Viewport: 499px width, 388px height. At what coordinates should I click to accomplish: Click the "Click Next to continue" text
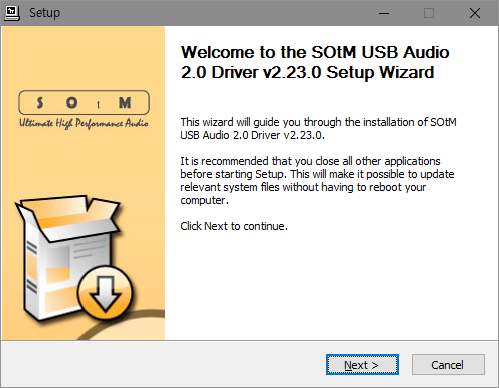pyautogui.click(x=234, y=226)
